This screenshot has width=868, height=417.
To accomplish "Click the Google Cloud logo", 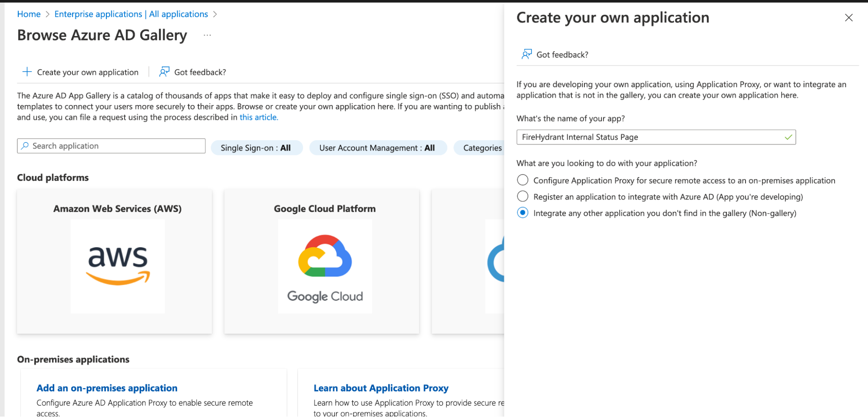I will [x=325, y=266].
